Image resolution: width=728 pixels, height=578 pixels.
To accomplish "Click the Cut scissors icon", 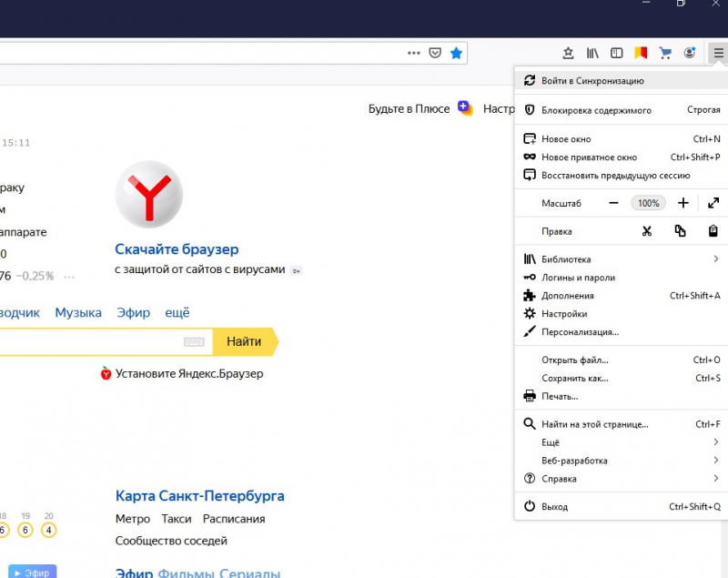I will click(x=646, y=231).
